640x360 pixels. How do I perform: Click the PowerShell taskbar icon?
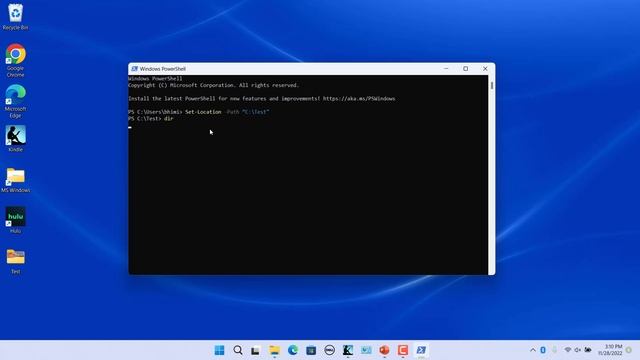tap(421, 350)
